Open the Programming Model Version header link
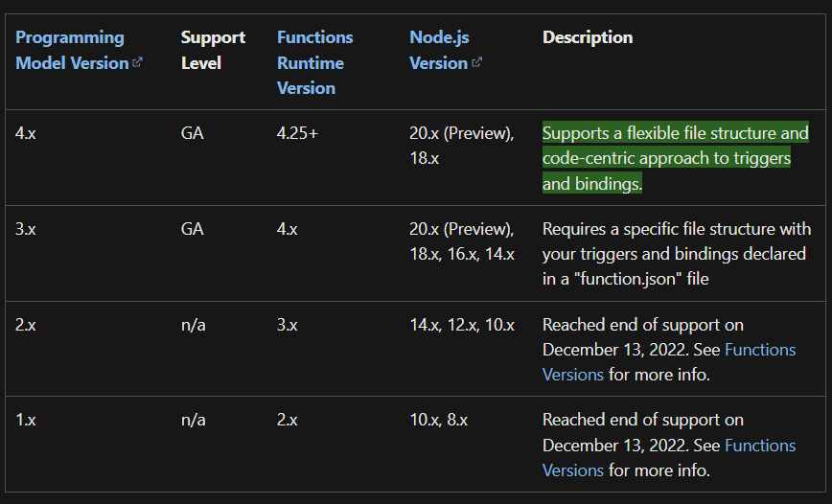 [x=72, y=50]
